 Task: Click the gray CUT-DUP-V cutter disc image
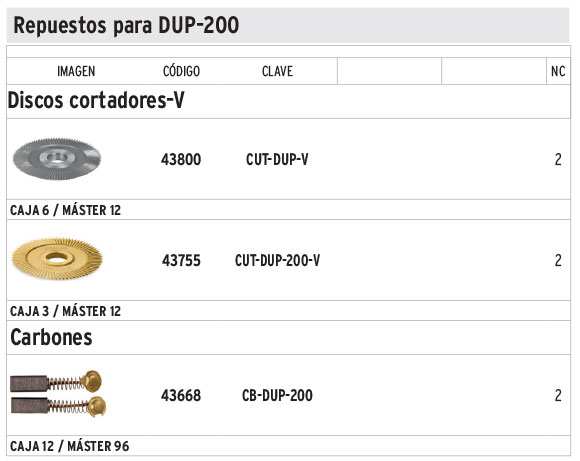coord(57,159)
